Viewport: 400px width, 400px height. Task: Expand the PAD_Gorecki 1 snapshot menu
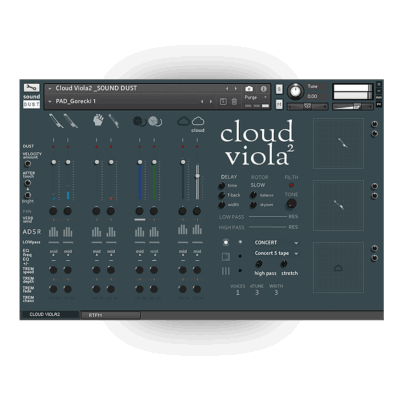[50, 101]
